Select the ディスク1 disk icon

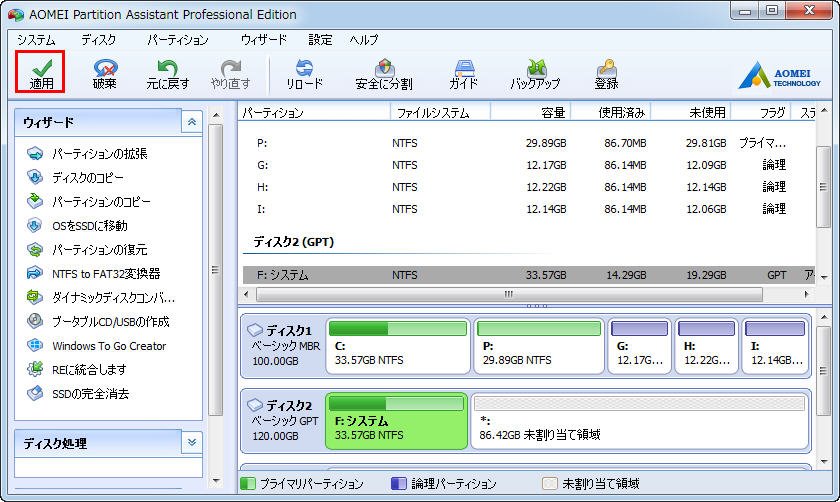click(x=255, y=330)
